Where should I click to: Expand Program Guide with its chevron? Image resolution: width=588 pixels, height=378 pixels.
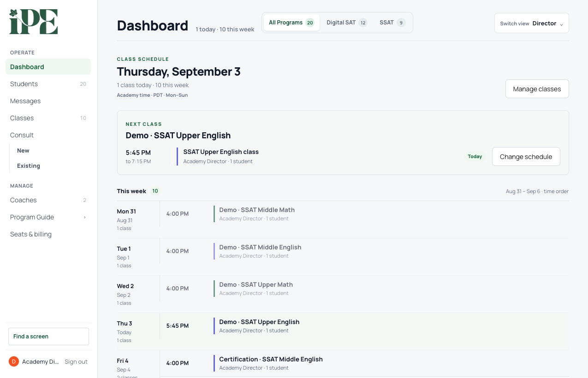(85, 217)
